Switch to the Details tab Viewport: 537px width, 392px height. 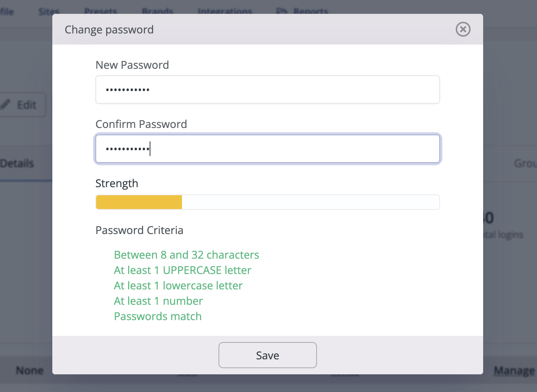[x=18, y=163]
